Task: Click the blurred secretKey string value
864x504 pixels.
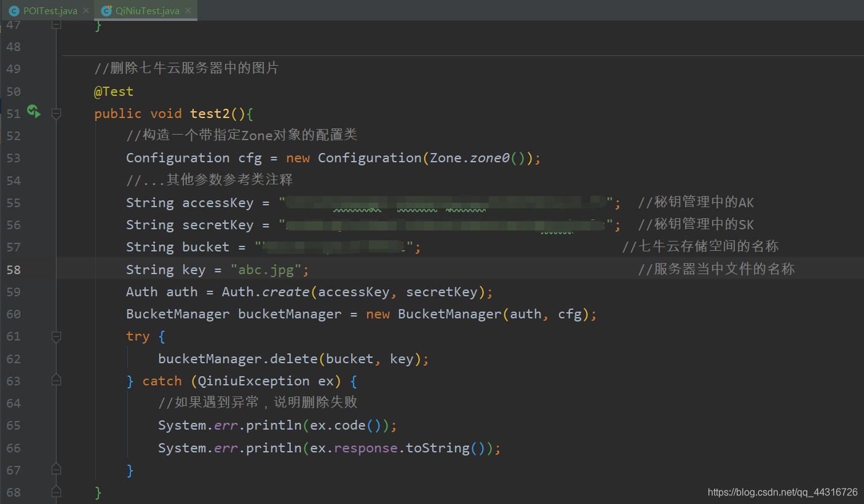Action: click(446, 225)
